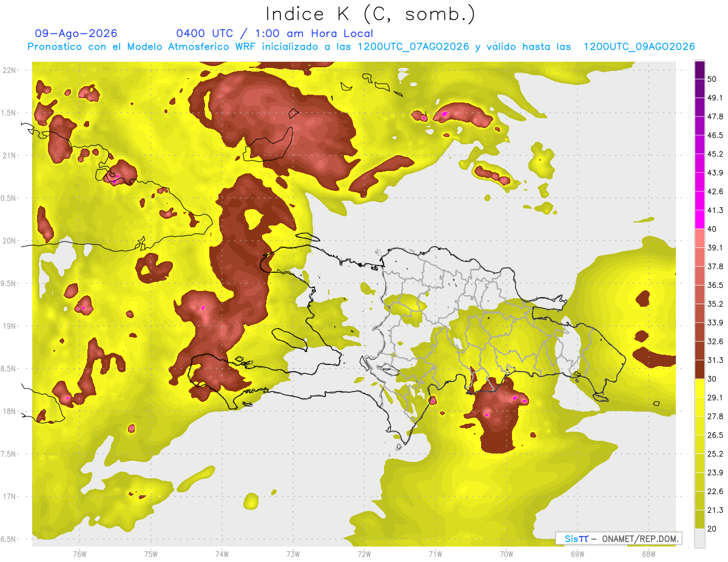
Task: Click the colorbar value '36.5'
Action: coord(715,285)
